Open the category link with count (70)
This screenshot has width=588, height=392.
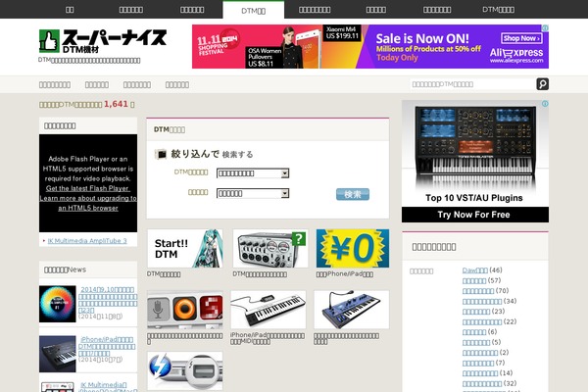pos(478,291)
